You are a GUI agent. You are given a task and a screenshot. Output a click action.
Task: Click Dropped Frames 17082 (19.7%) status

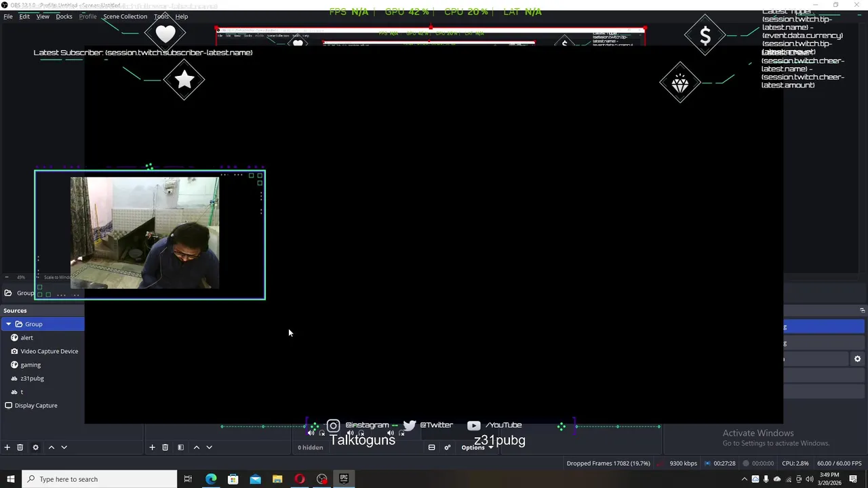(608, 464)
